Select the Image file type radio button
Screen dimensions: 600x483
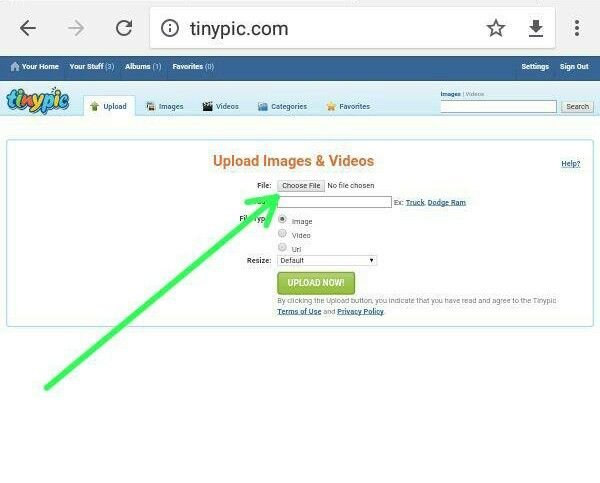(282, 219)
